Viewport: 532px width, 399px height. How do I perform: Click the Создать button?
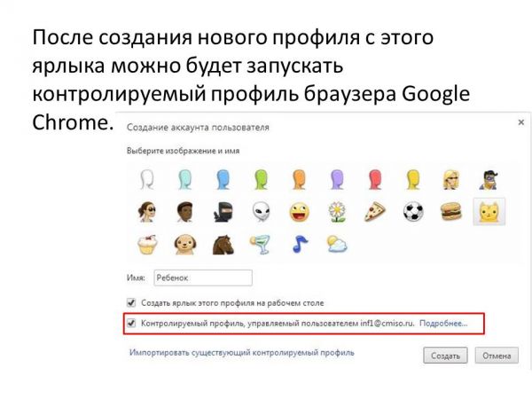coord(445,356)
